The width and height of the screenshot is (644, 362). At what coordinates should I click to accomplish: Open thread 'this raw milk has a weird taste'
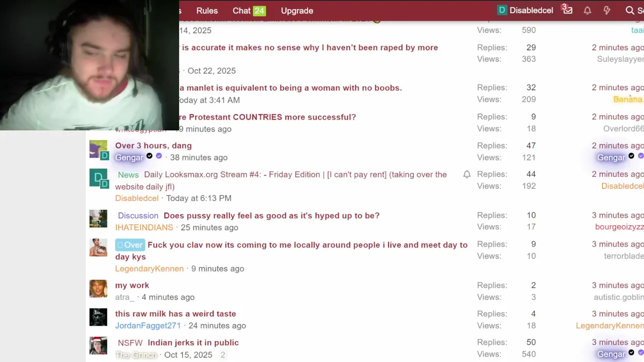click(176, 314)
